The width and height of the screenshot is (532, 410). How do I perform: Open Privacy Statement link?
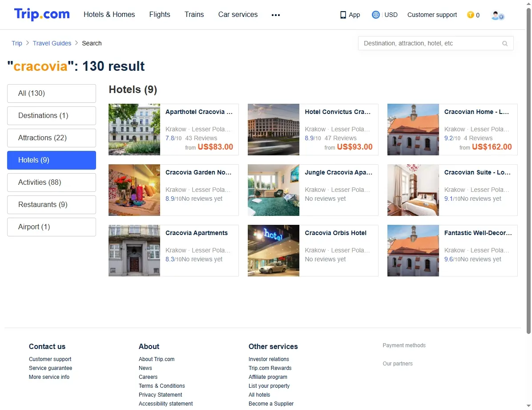point(161,395)
